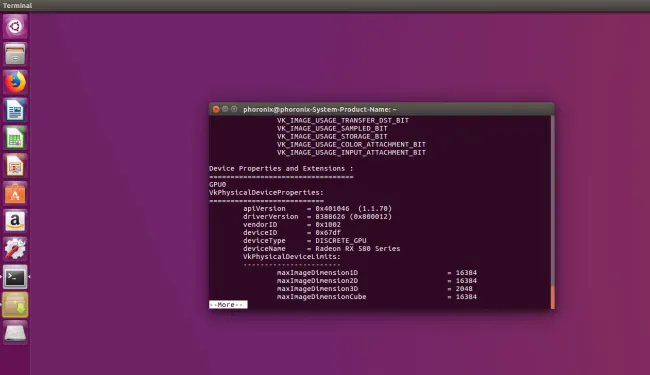Maximize the phoronix terminal window
Screen dimensions: 650x375
234,109
